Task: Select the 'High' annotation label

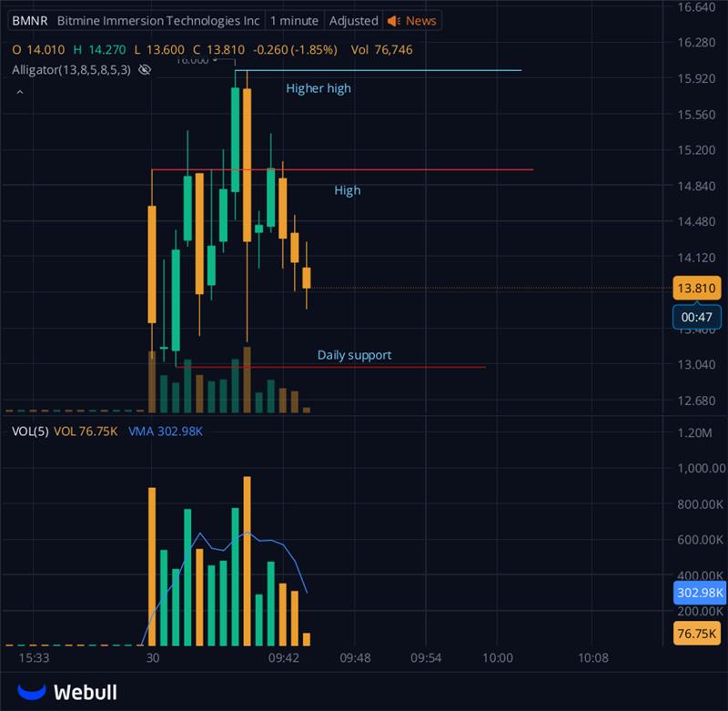Action: [348, 190]
